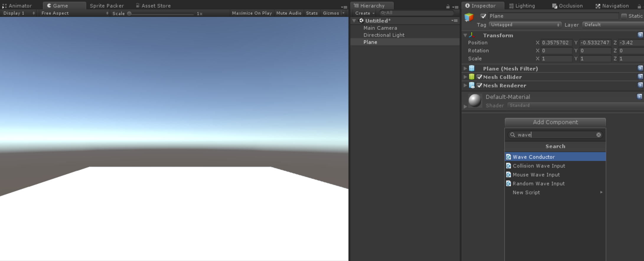Click the Maximize On Play button
The image size is (644, 261).
pyautogui.click(x=252, y=13)
